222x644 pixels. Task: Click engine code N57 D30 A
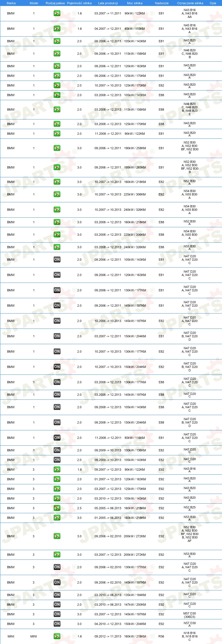(190, 624)
